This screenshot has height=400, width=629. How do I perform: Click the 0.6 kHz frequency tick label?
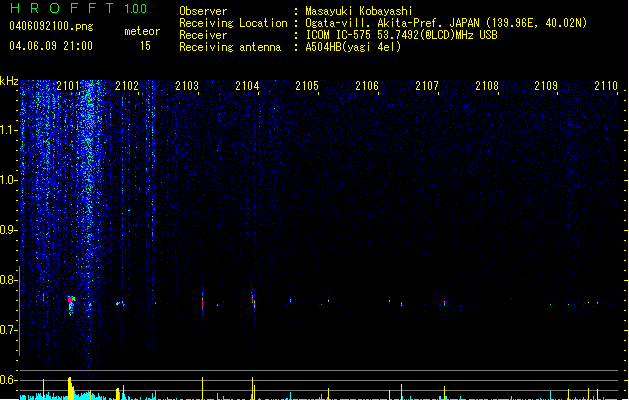click(x=8, y=380)
